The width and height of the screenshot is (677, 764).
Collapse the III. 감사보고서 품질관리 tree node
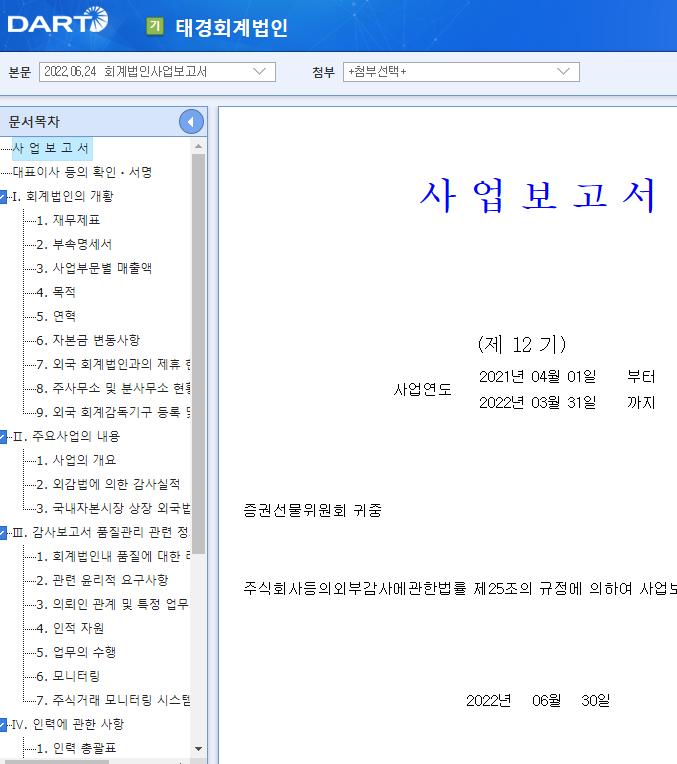point(3,533)
